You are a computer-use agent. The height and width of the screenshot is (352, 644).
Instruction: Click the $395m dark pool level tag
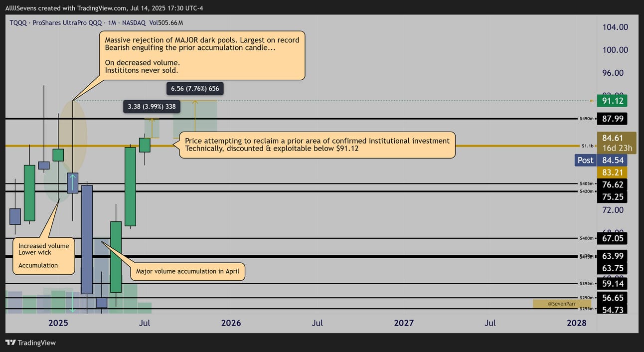(x=586, y=284)
